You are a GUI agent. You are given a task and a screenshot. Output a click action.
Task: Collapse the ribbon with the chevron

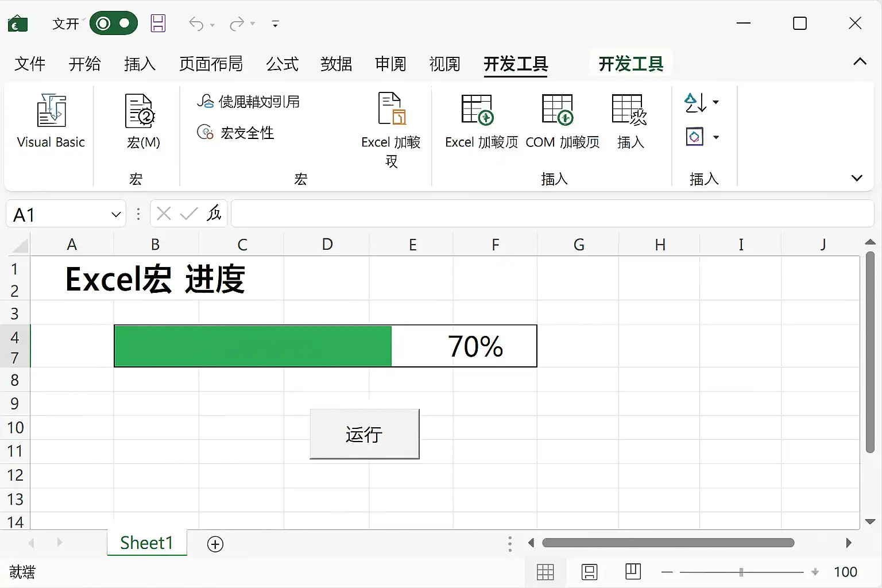[860, 62]
